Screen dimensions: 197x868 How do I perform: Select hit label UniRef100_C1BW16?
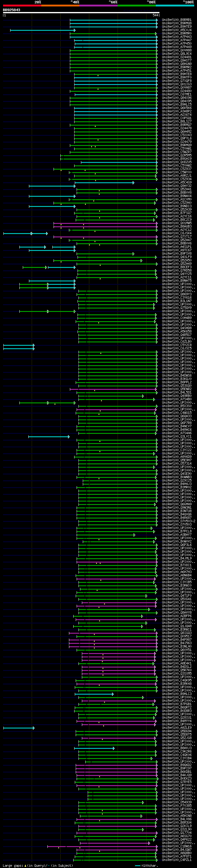tap(176, 846)
